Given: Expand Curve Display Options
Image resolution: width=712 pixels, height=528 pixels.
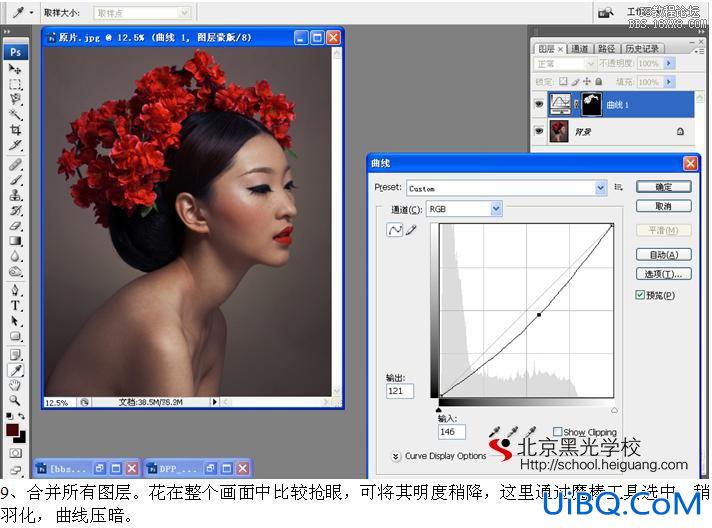Looking at the screenshot, I should coord(396,456).
